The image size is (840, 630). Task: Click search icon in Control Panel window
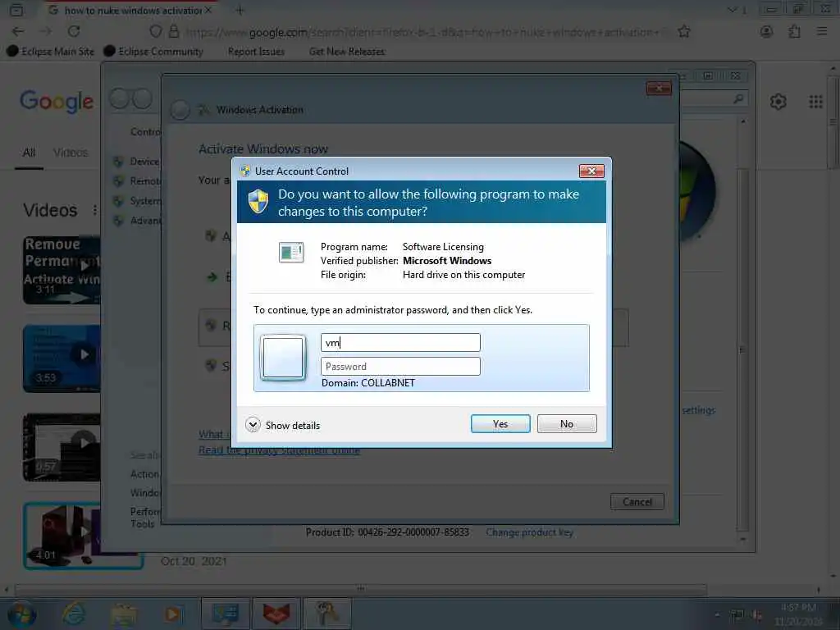(x=738, y=98)
